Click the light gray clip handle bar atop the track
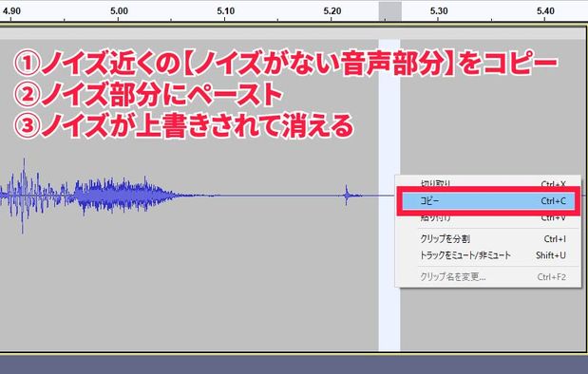 coord(293,33)
